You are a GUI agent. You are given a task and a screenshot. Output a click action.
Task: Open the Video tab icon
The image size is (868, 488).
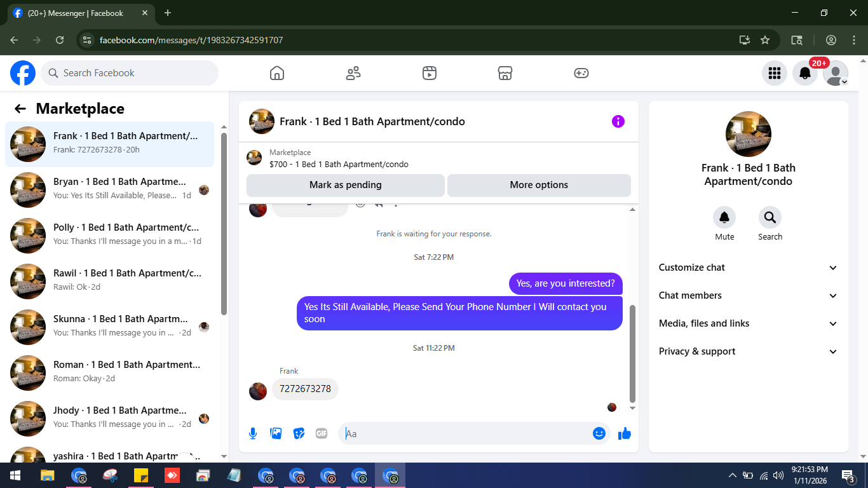coord(430,73)
